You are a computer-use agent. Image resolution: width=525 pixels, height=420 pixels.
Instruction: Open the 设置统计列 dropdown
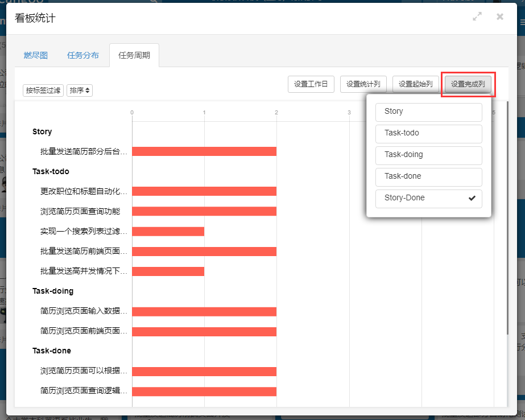[x=363, y=84]
